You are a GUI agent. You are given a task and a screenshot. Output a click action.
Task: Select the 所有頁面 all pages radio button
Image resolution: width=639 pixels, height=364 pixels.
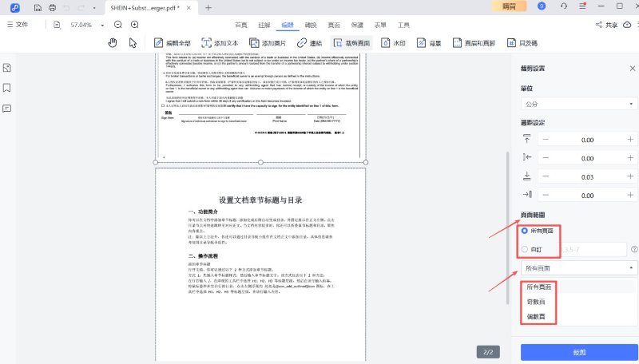[x=525, y=231]
